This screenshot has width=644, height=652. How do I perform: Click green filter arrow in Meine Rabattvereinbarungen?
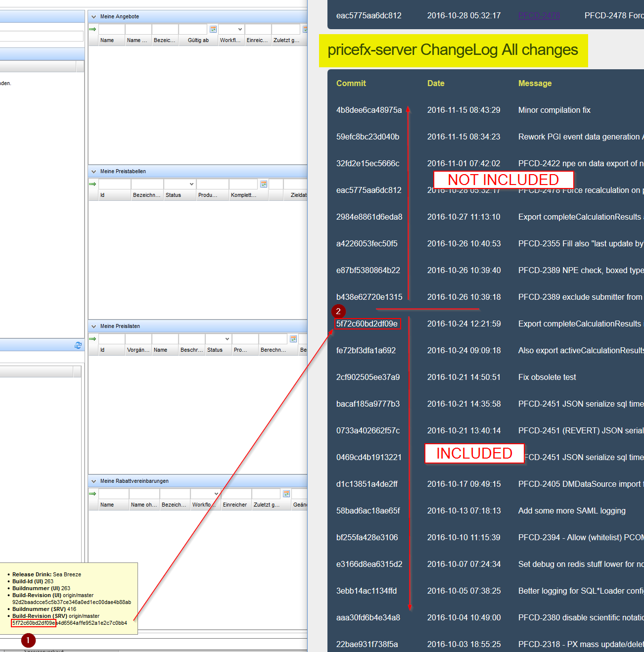pos(92,494)
